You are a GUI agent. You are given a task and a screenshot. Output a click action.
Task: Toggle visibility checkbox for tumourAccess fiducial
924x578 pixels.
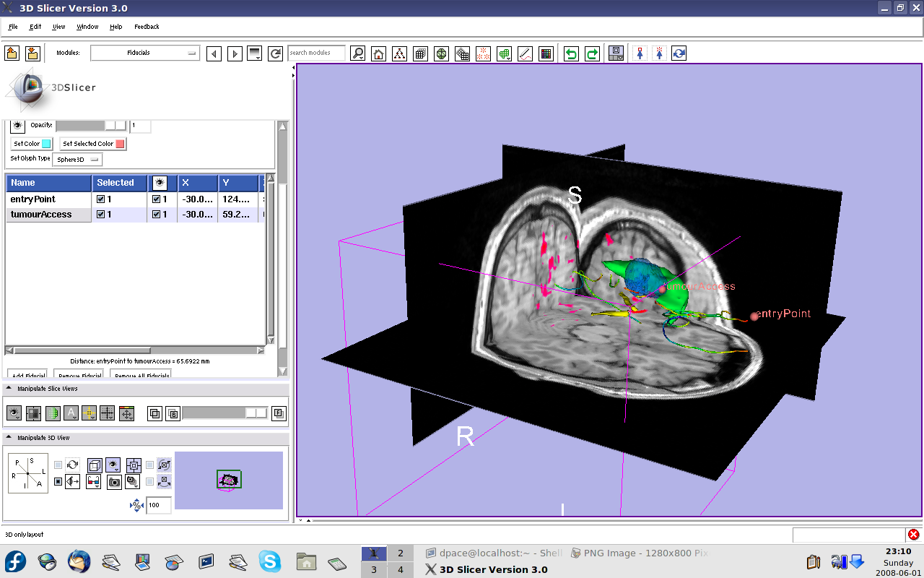[x=156, y=215]
